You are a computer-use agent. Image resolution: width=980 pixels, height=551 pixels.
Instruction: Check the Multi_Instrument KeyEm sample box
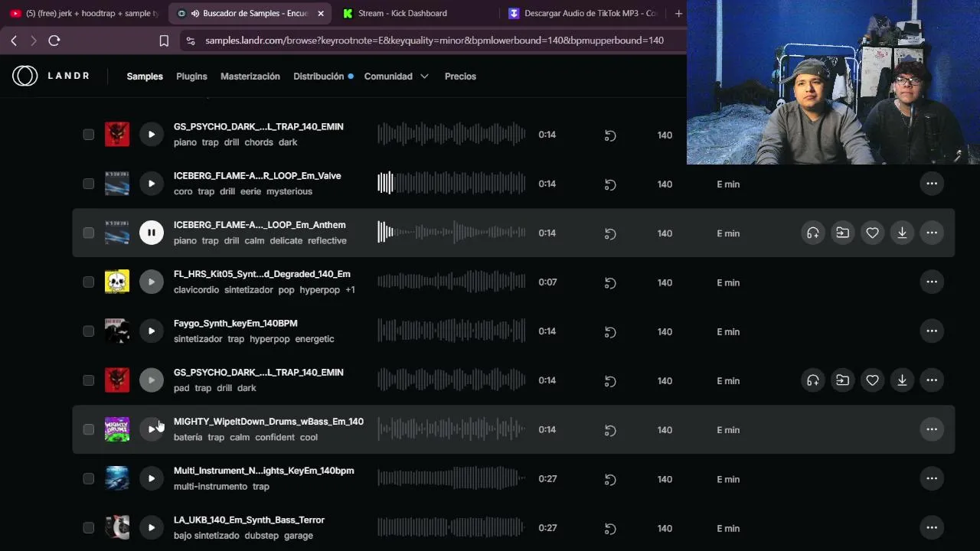(89, 479)
